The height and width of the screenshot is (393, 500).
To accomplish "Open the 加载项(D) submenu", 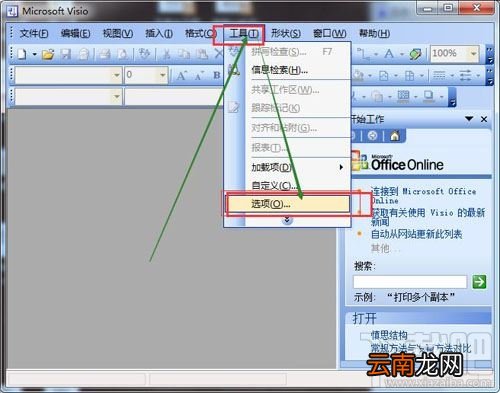I will 288,167.
